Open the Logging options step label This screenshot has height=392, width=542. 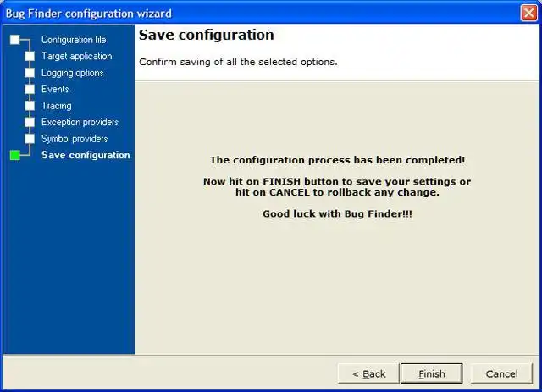click(72, 73)
